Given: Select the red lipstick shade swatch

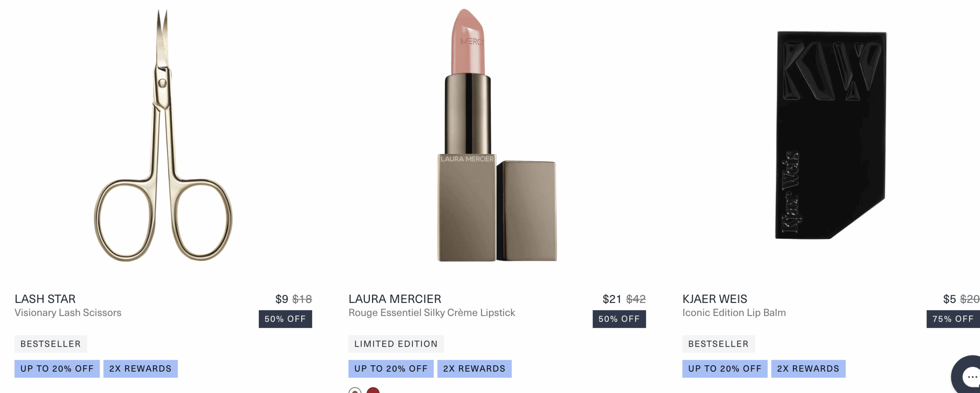Looking at the screenshot, I should (373, 390).
